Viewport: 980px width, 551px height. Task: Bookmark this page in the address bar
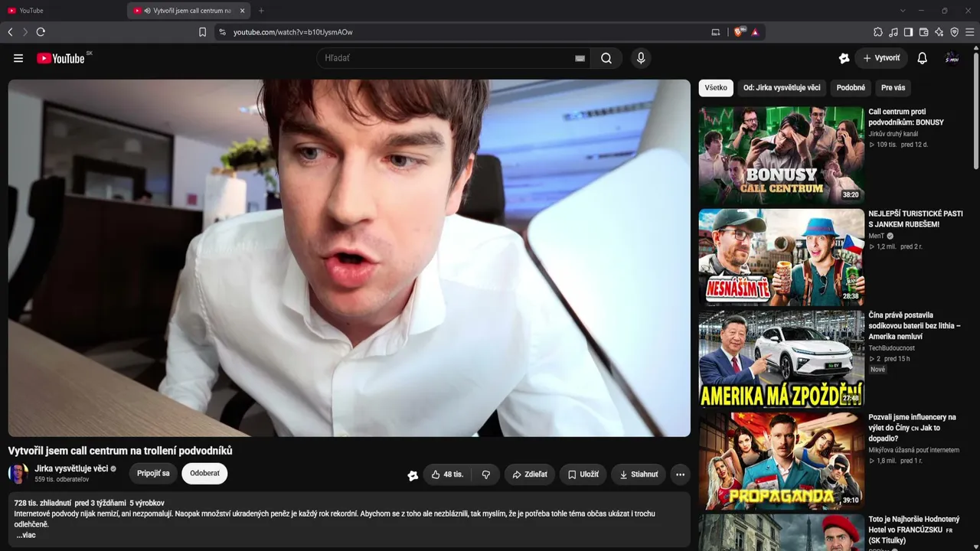[x=203, y=32]
